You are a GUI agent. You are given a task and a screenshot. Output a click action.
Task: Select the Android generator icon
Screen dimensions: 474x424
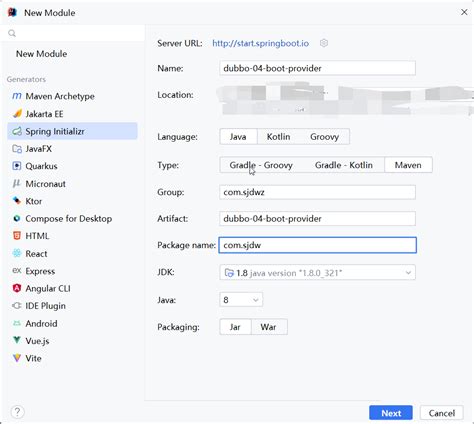click(17, 323)
